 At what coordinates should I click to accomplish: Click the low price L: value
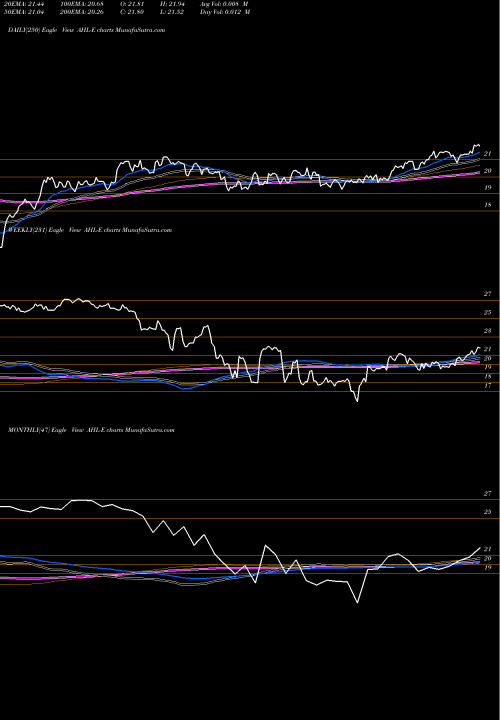click(174, 12)
